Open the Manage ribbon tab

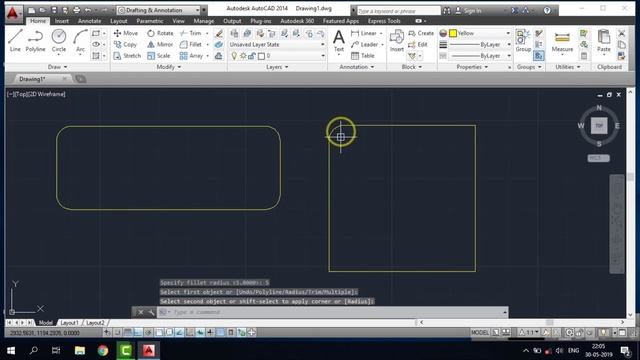204,21
